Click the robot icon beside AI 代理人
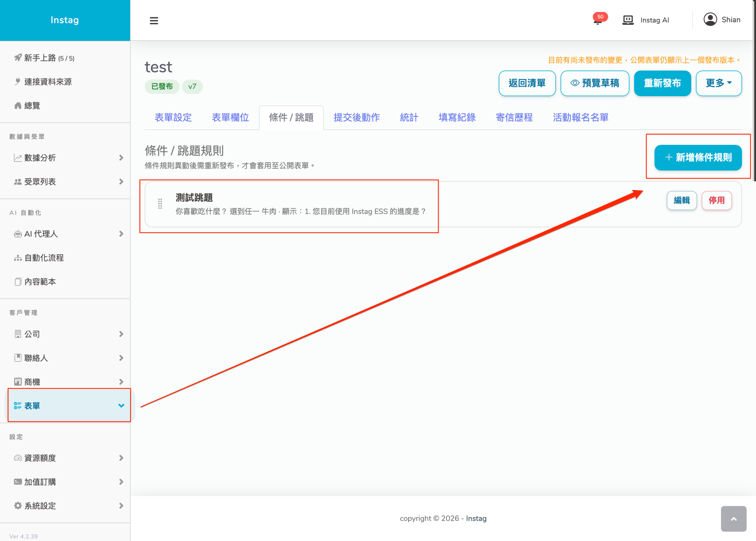 [x=18, y=234]
